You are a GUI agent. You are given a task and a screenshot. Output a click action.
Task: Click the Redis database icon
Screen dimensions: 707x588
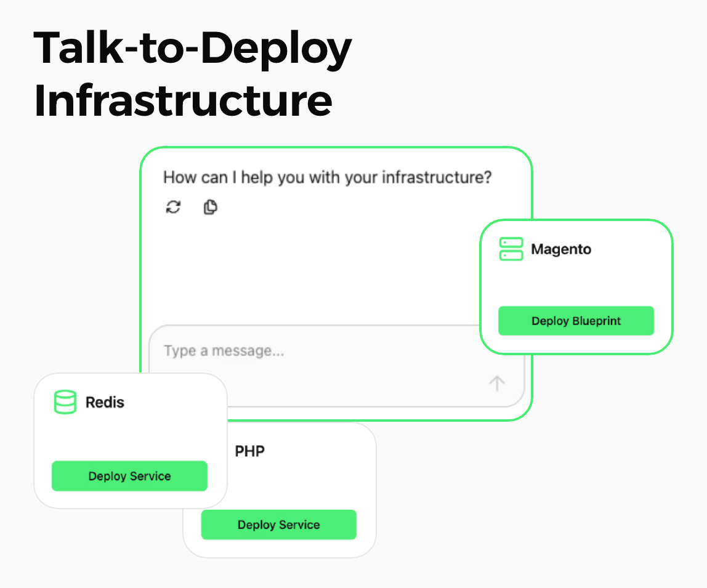(x=65, y=402)
